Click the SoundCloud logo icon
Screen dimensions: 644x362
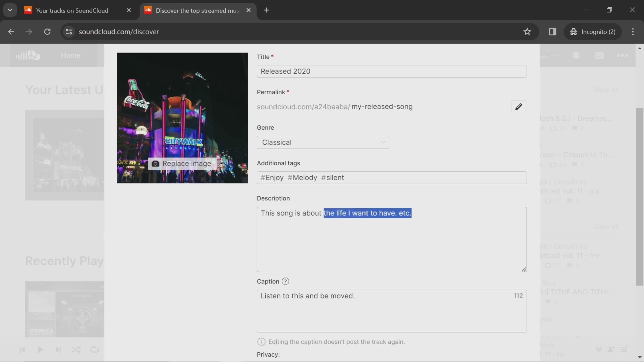pos(28,55)
